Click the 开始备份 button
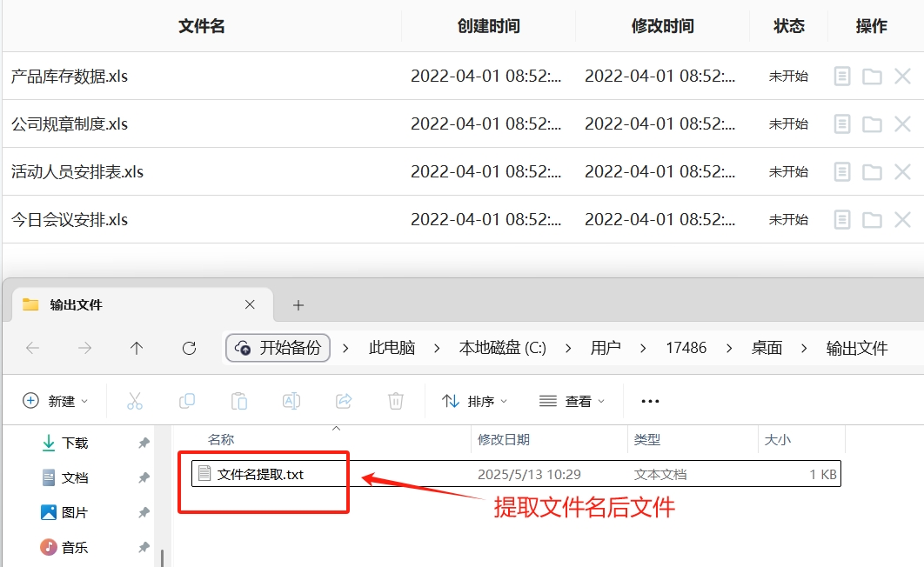 (278, 348)
